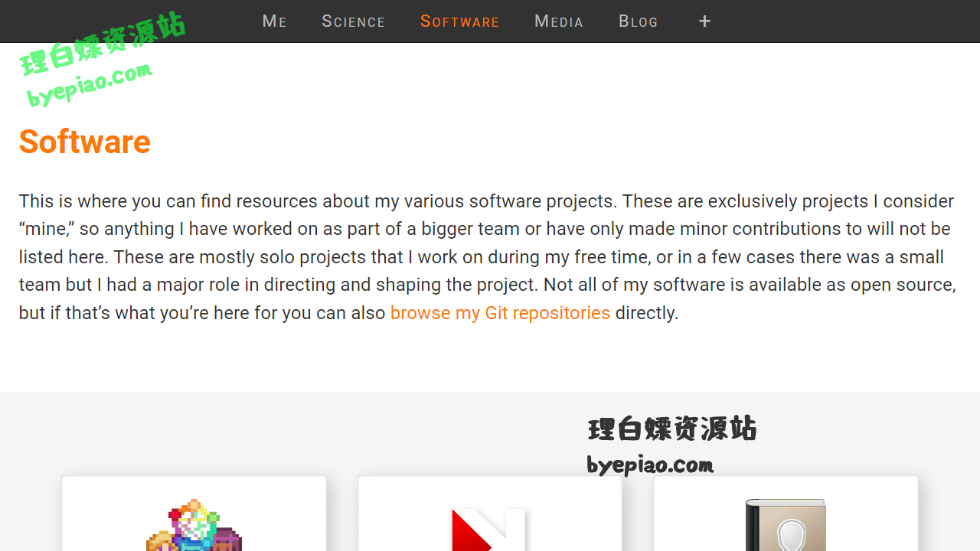The image size is (980, 551).
Task: Select the Software nav item
Action: [x=459, y=21]
